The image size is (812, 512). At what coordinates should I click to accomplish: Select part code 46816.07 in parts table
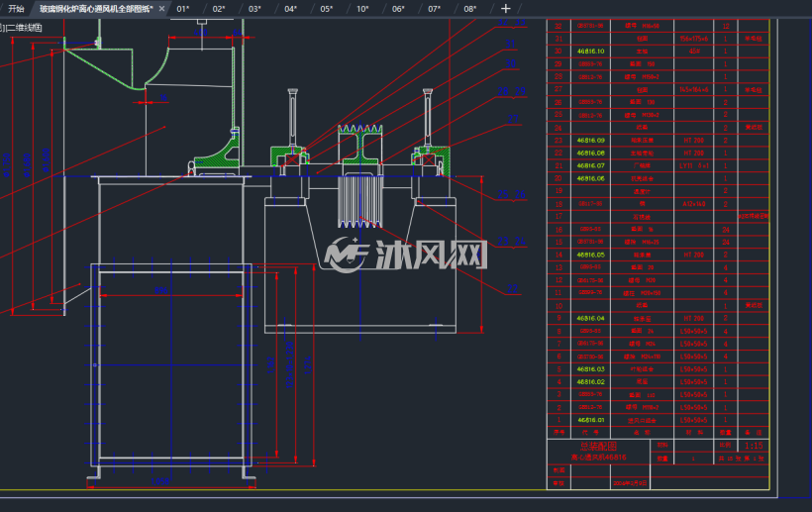click(x=590, y=165)
